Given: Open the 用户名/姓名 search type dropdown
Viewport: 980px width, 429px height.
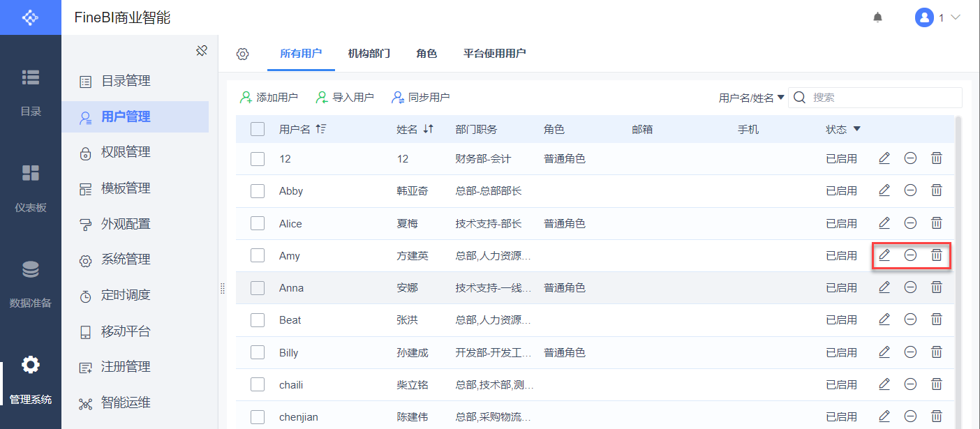Looking at the screenshot, I should click(x=751, y=98).
